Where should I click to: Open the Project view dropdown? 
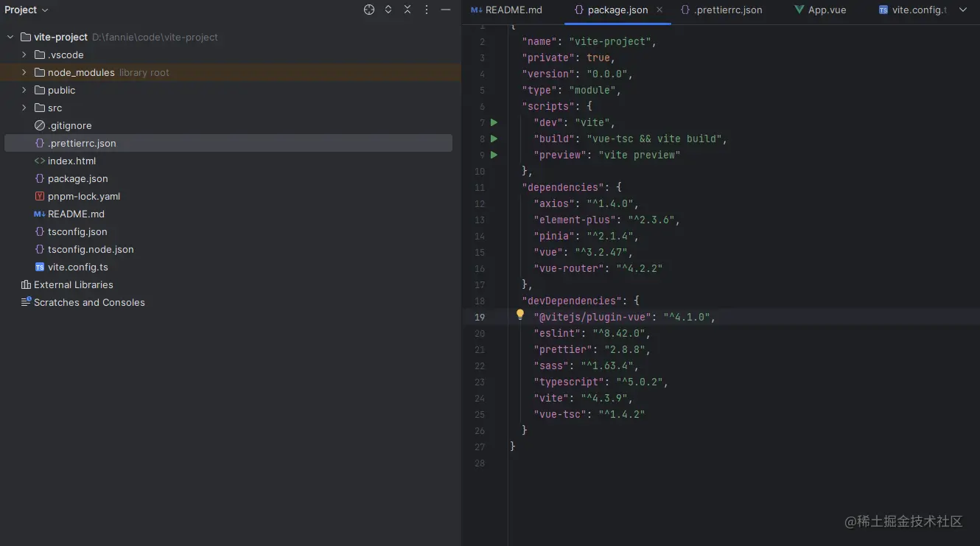tap(27, 10)
